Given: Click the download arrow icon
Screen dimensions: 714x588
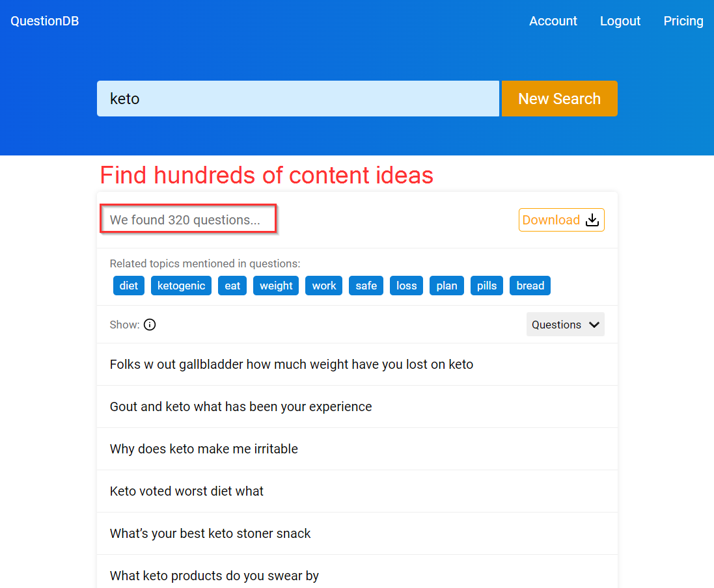Looking at the screenshot, I should tap(592, 220).
